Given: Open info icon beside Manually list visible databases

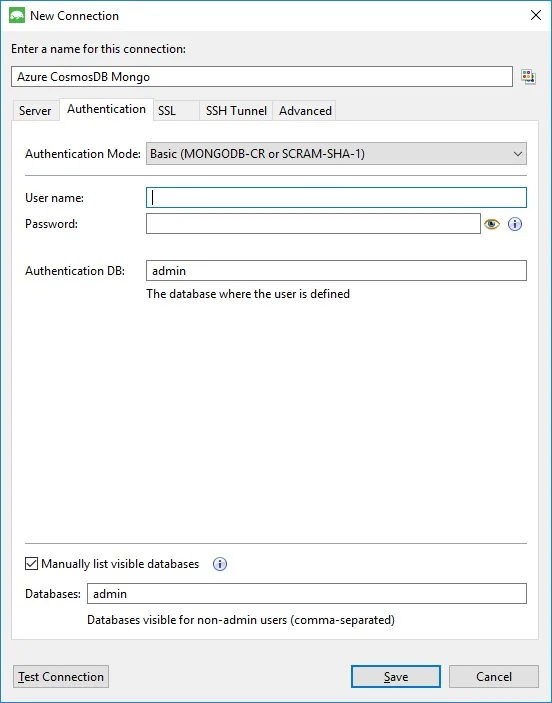Looking at the screenshot, I should [x=220, y=564].
